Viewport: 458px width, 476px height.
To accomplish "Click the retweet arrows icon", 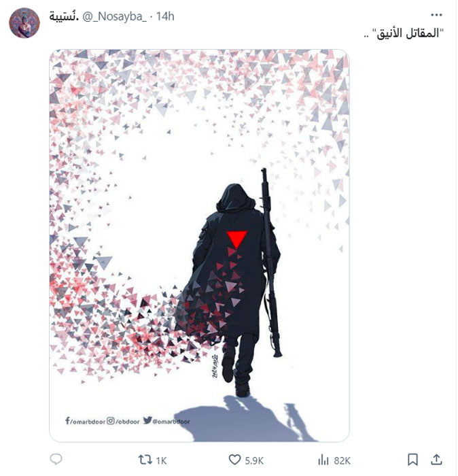I will point(145,460).
